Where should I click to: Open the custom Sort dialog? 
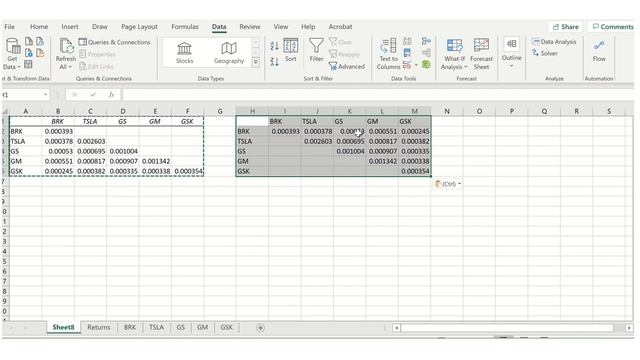tap(291, 50)
